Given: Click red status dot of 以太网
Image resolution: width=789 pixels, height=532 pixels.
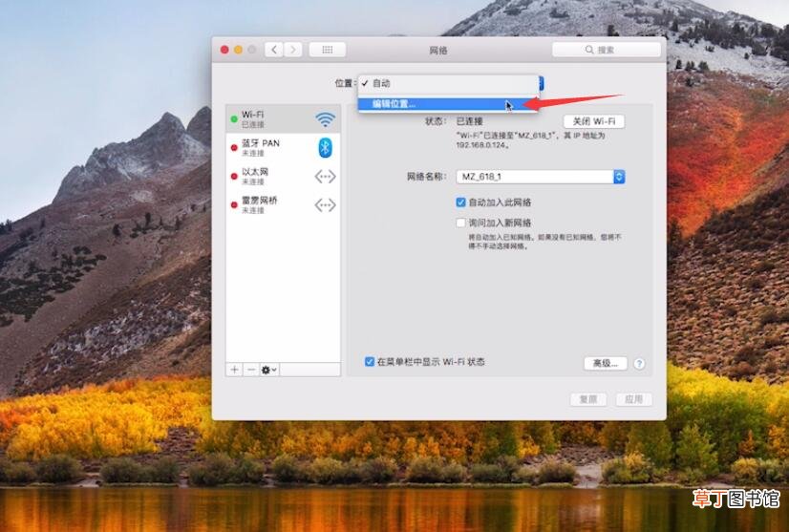Looking at the screenshot, I should [x=234, y=176].
